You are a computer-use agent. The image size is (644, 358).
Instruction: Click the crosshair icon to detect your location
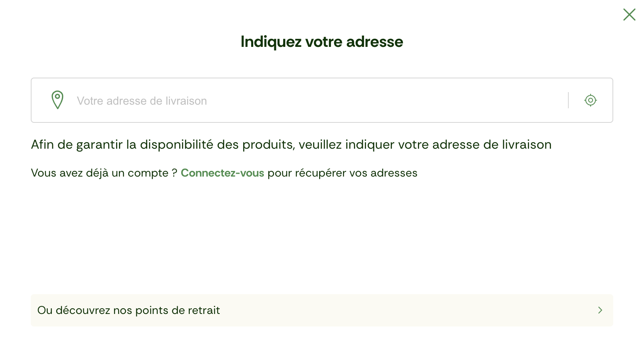point(590,100)
